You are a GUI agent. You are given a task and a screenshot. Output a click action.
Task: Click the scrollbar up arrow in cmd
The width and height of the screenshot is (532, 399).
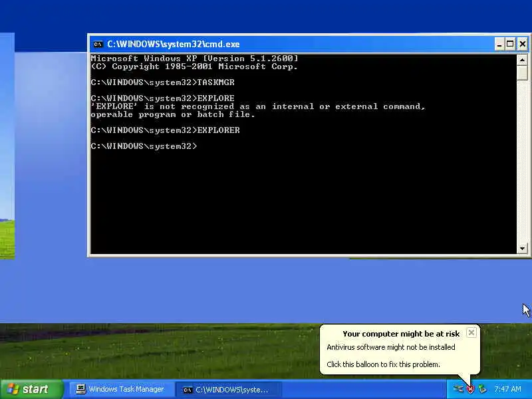[522, 60]
